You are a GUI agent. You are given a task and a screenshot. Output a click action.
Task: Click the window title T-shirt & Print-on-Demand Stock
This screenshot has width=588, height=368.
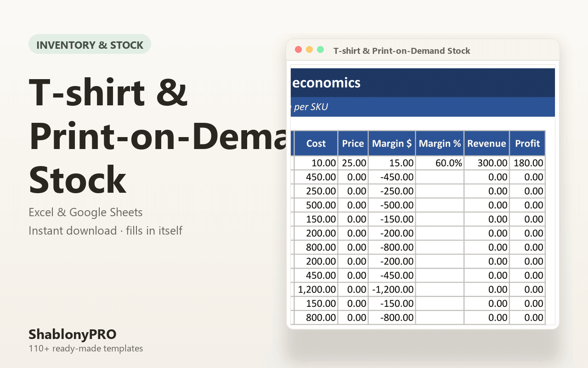[402, 51]
